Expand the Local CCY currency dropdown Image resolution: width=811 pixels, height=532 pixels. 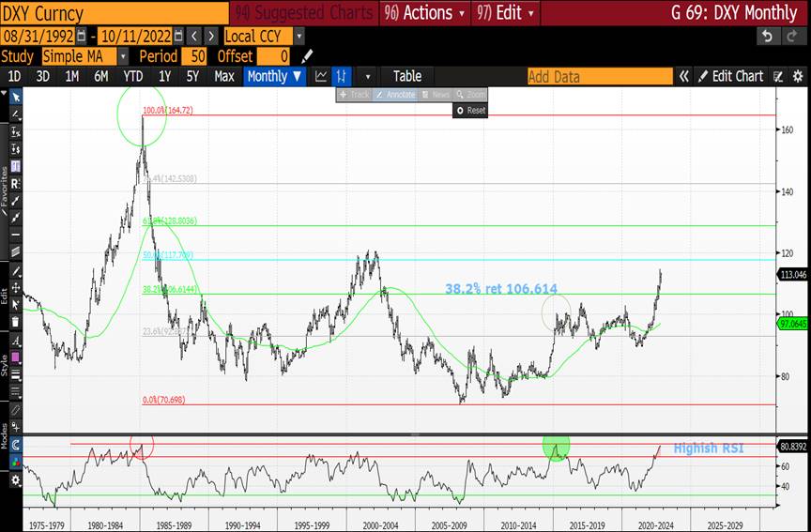[x=298, y=37]
